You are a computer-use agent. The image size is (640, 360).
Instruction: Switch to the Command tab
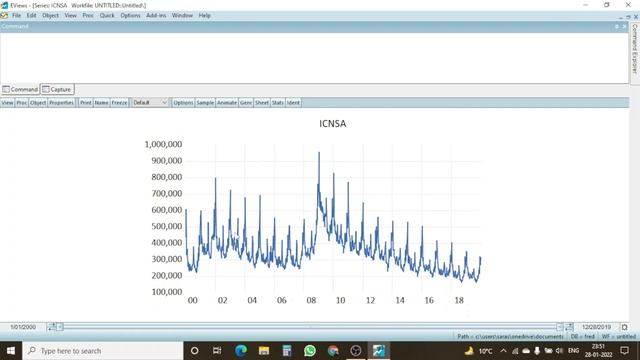click(20, 89)
